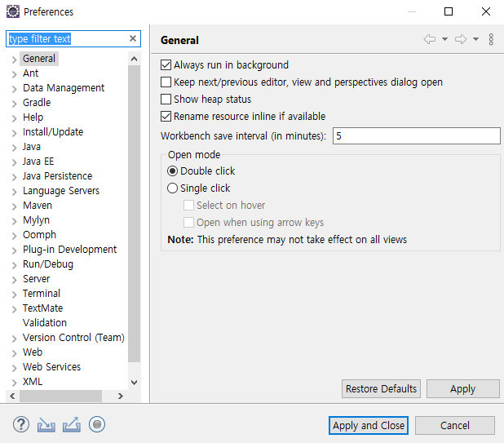Select Validation in the preferences tree

pos(45,323)
